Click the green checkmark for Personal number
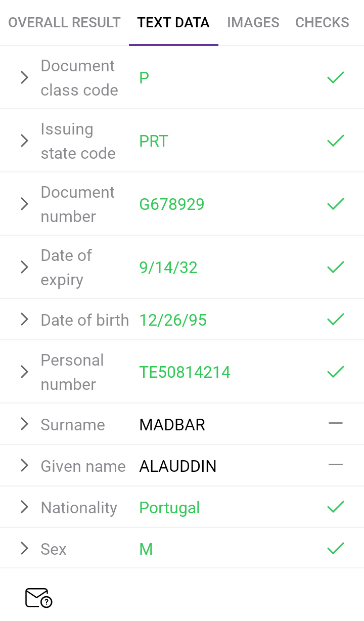This screenshot has height=621, width=364. coord(335,372)
